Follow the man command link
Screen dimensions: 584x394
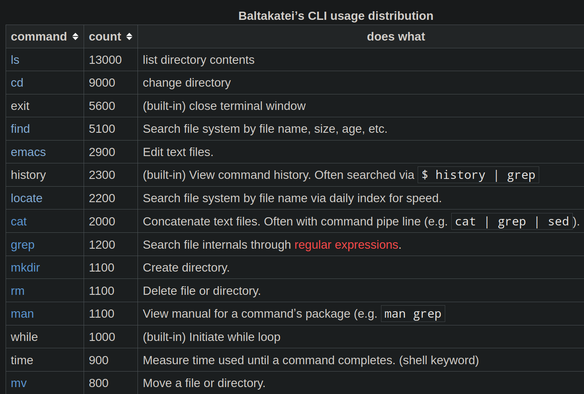[x=22, y=314]
